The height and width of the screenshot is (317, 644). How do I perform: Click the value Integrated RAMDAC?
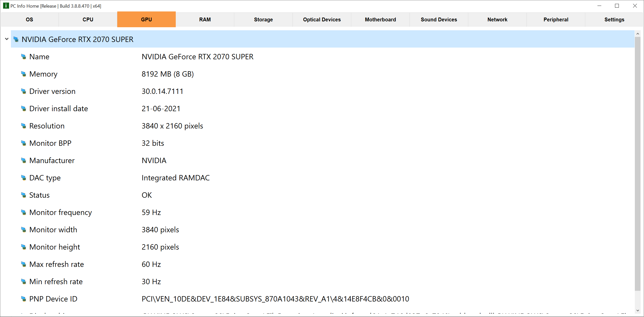(x=176, y=178)
